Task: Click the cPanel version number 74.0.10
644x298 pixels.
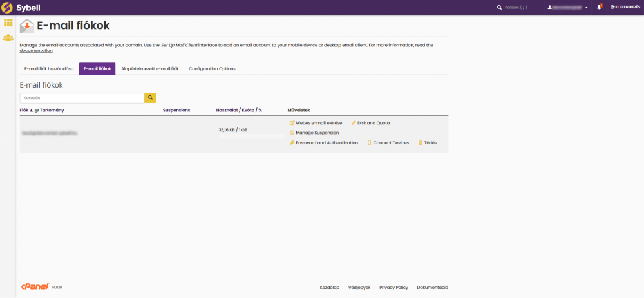Action: 56,288
